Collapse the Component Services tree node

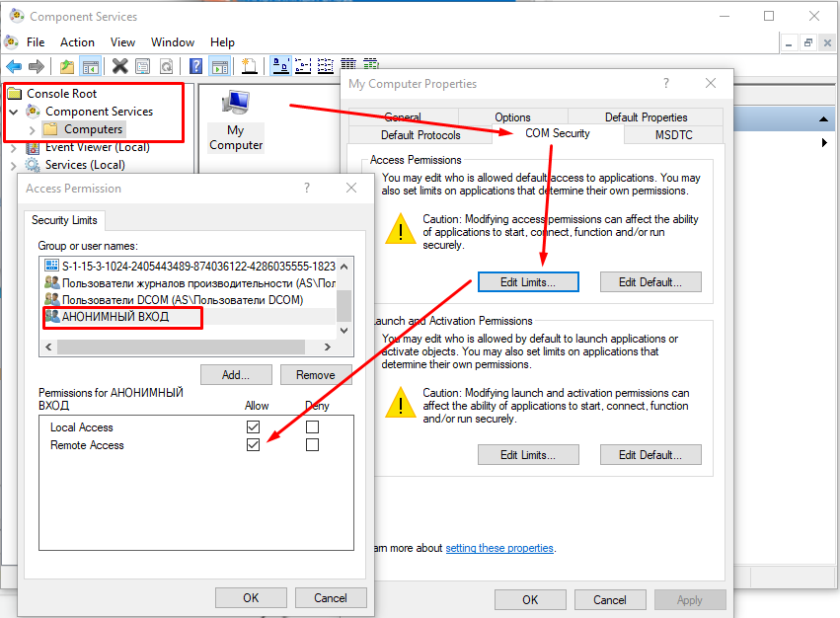[14, 112]
